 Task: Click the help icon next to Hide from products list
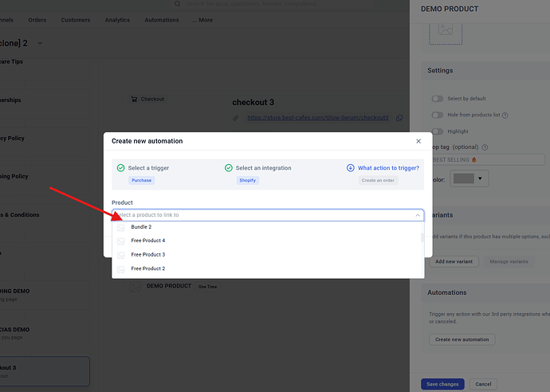pyautogui.click(x=505, y=115)
